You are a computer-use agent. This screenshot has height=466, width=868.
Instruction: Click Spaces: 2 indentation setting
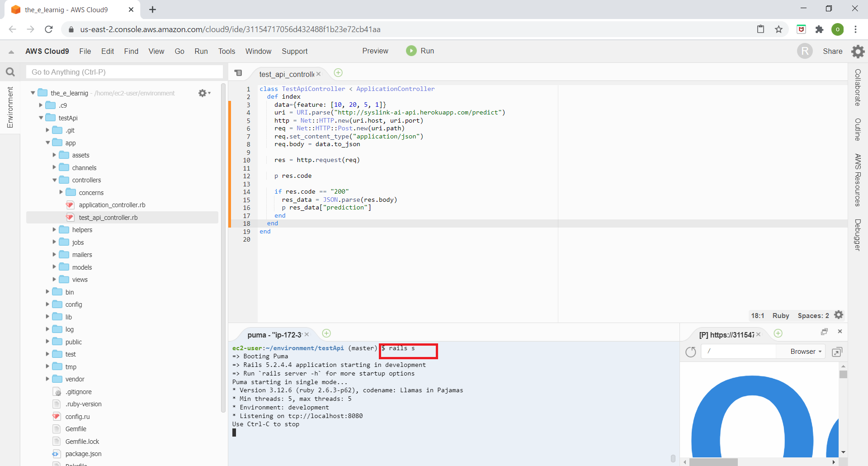click(x=813, y=315)
